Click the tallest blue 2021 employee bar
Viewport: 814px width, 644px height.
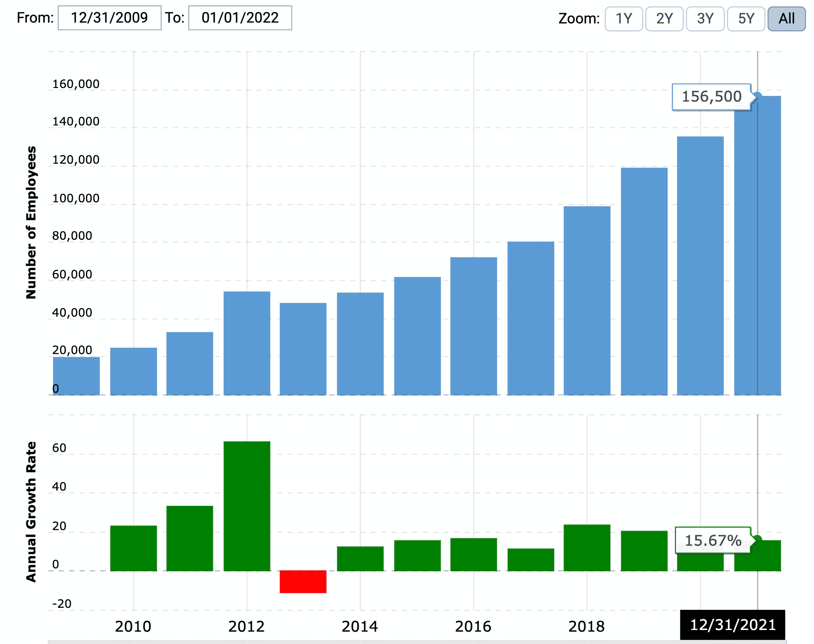[757, 247]
